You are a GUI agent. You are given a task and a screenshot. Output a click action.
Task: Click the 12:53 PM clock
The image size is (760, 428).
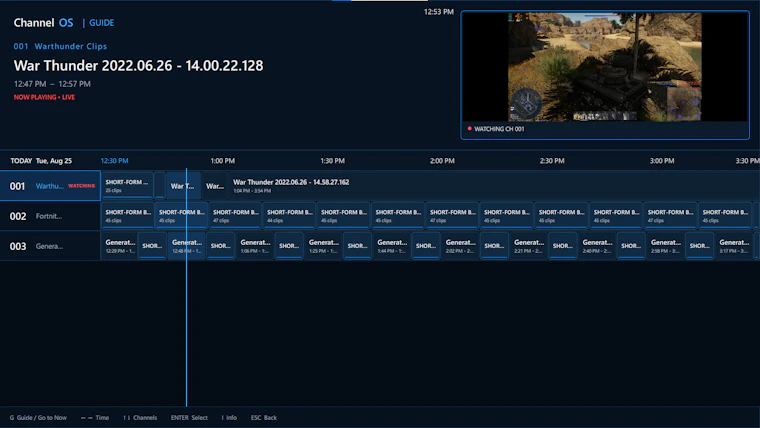click(x=439, y=12)
